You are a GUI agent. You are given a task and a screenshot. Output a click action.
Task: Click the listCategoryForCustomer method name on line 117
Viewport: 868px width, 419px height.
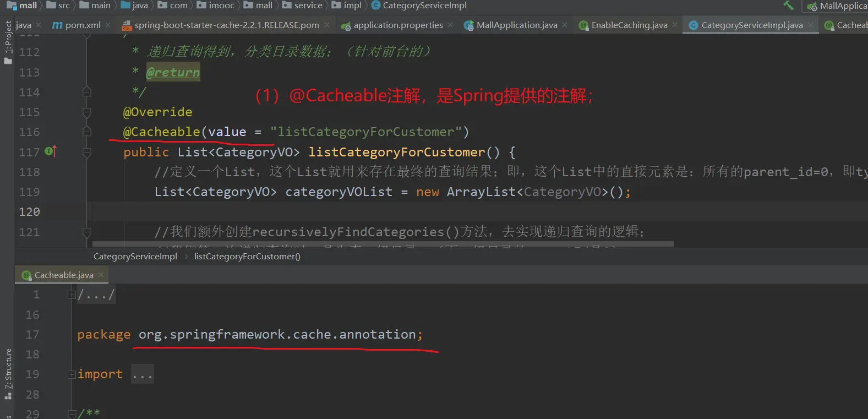[397, 152]
